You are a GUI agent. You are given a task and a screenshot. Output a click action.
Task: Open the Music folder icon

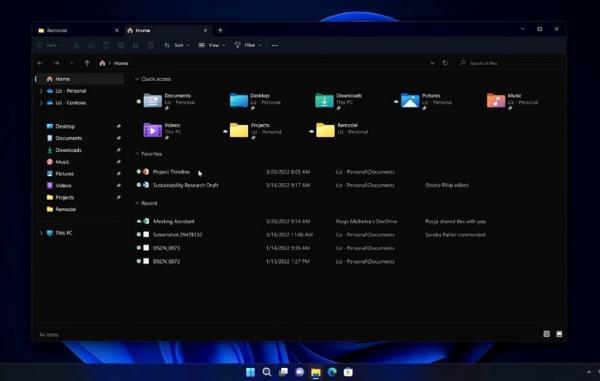pos(496,101)
